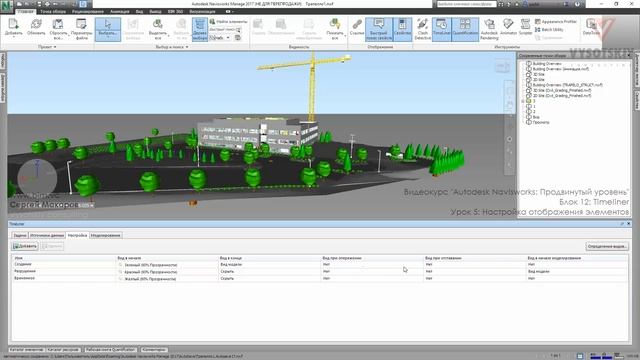The width and height of the screenshot is (640, 360).
Task: Toggle the Дерево выбора (Selection Tree) window
Action: pyautogui.click(x=200, y=29)
